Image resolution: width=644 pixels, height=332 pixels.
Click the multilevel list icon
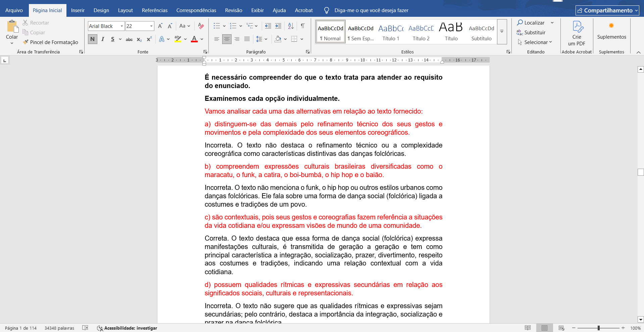(x=250, y=26)
